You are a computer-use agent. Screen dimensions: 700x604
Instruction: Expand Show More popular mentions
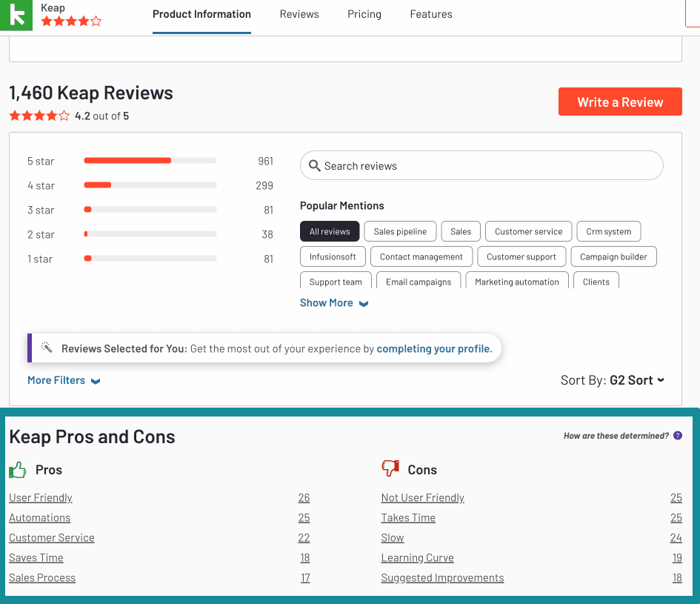pyautogui.click(x=334, y=303)
